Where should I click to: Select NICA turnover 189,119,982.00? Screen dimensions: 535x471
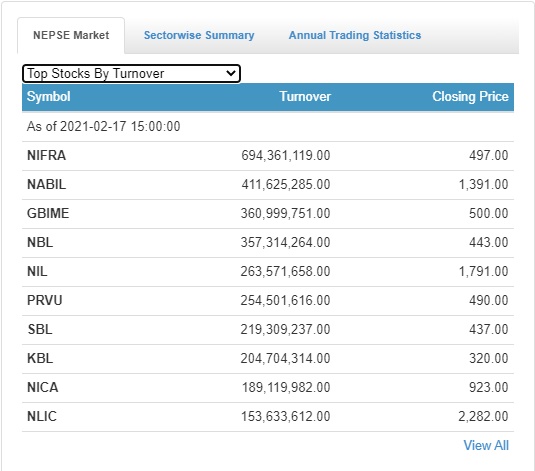pyautogui.click(x=286, y=387)
